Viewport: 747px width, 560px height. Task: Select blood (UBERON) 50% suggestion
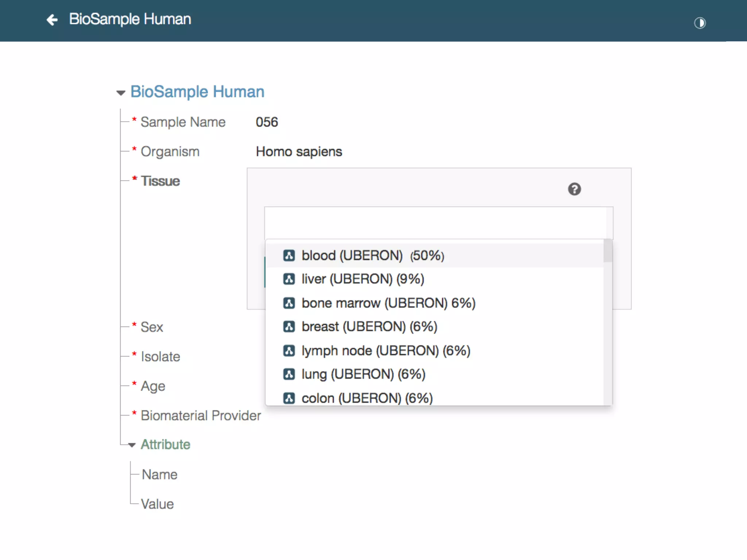tap(372, 256)
